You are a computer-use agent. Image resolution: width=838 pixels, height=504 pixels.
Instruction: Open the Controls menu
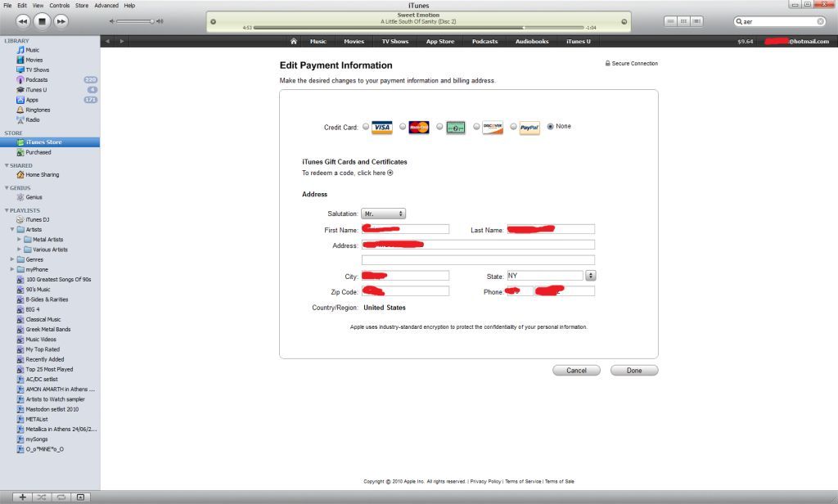coord(59,6)
